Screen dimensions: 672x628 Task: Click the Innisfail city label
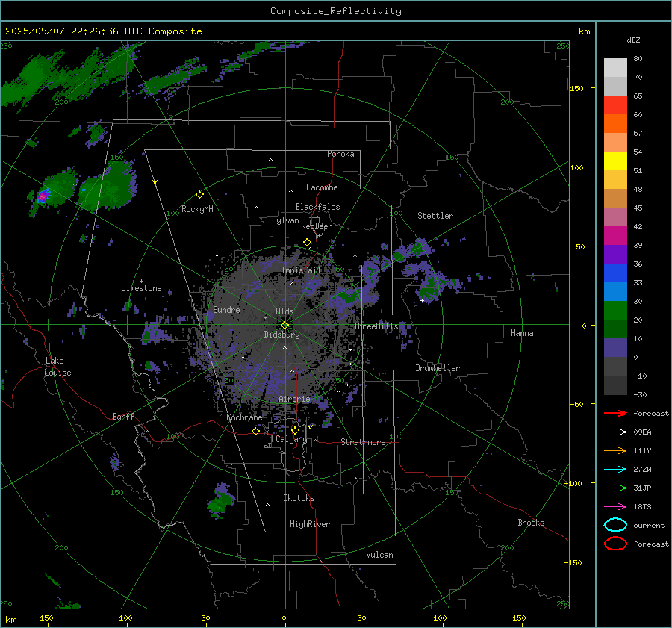pos(302,270)
